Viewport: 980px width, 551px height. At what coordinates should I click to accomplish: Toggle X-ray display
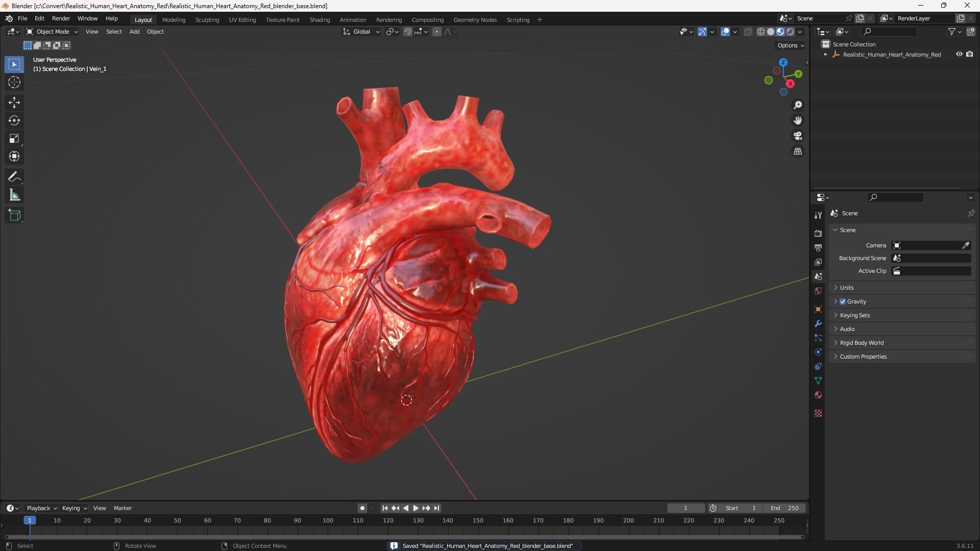(x=748, y=32)
